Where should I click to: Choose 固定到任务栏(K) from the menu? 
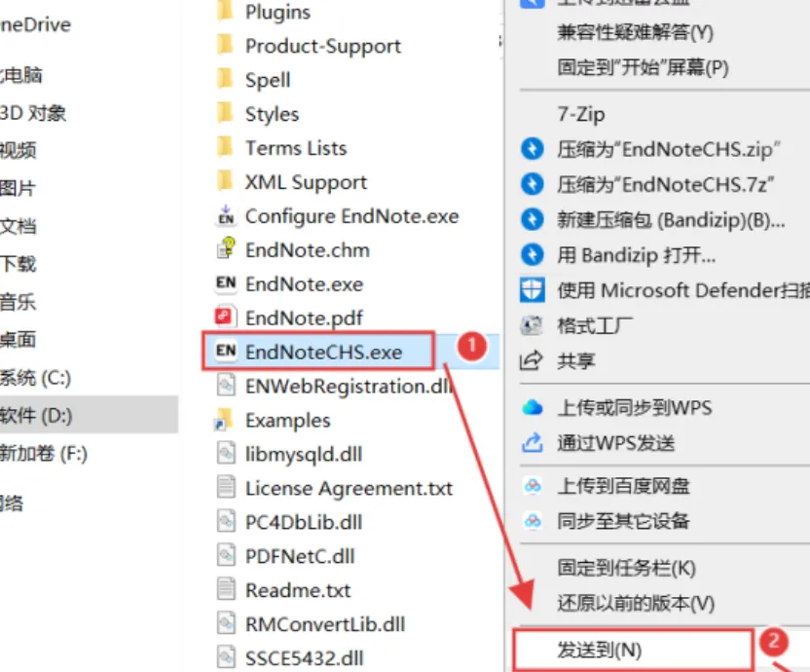626,568
